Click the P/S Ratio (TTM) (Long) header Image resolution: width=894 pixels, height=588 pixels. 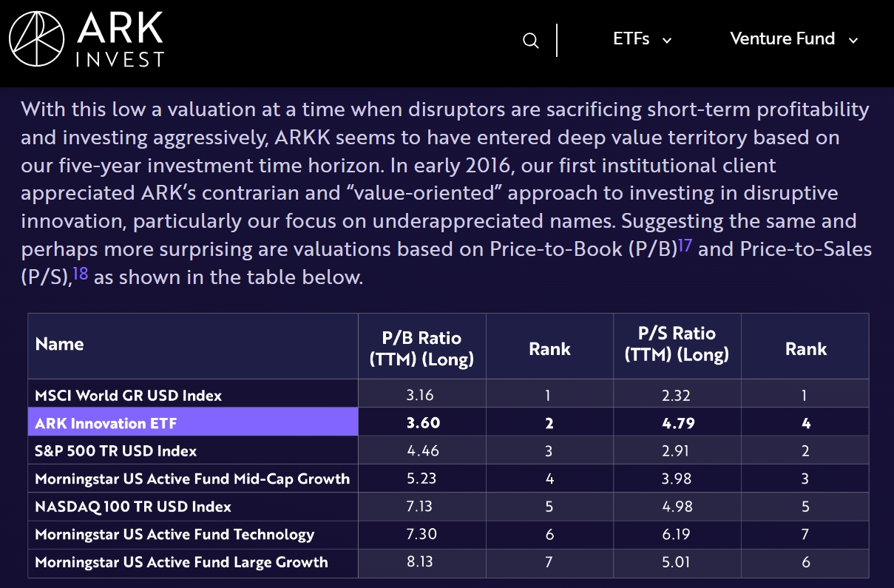677,344
